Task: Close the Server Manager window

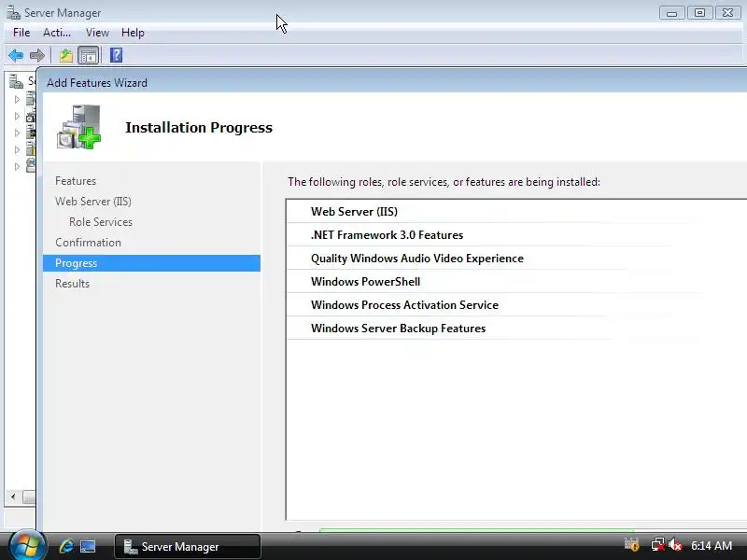Action: coord(727,13)
